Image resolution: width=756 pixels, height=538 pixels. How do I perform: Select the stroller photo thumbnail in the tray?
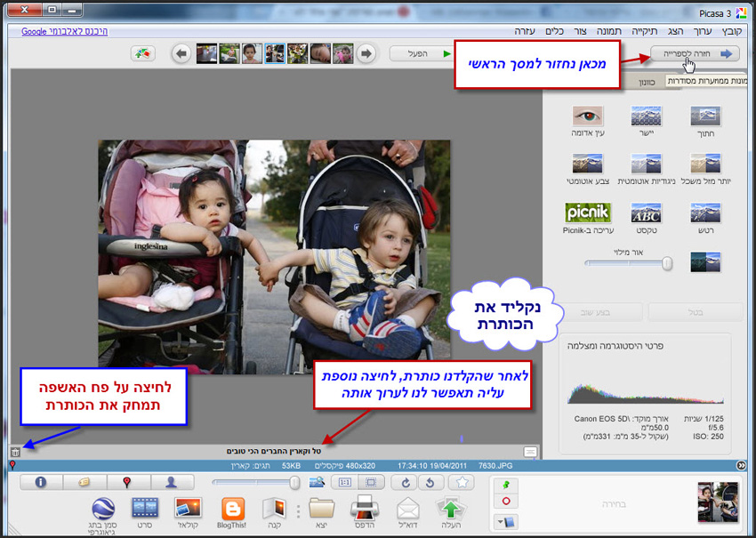(718, 502)
